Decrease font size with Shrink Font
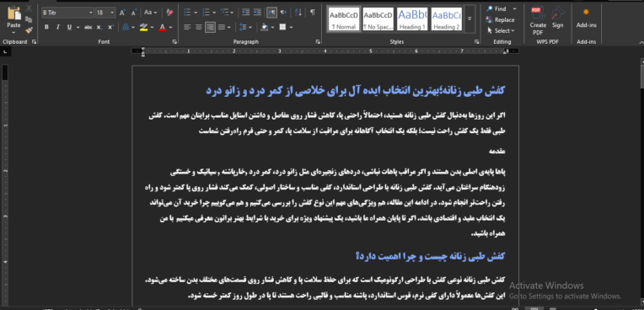The image size is (644, 310). click(x=133, y=13)
